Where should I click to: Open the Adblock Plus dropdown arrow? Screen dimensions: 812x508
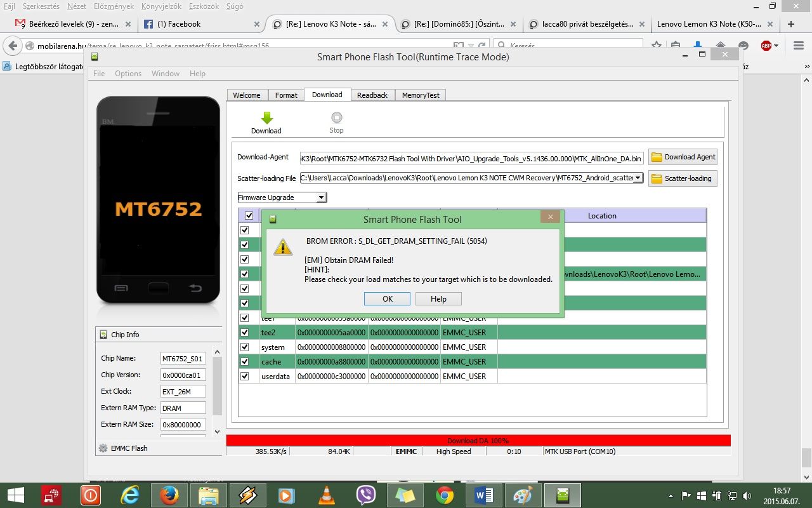click(776, 46)
